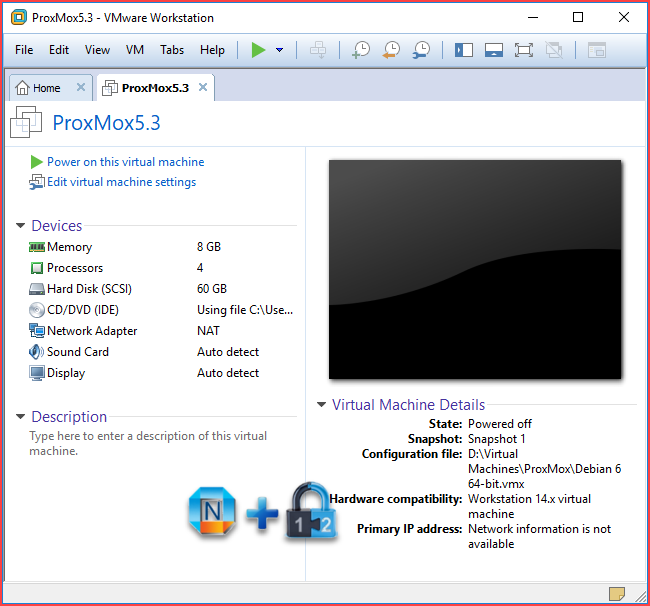Open the View menu

coord(97,50)
